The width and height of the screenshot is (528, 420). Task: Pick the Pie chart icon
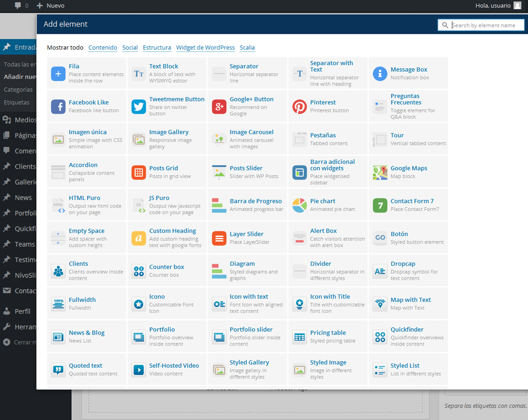point(299,205)
